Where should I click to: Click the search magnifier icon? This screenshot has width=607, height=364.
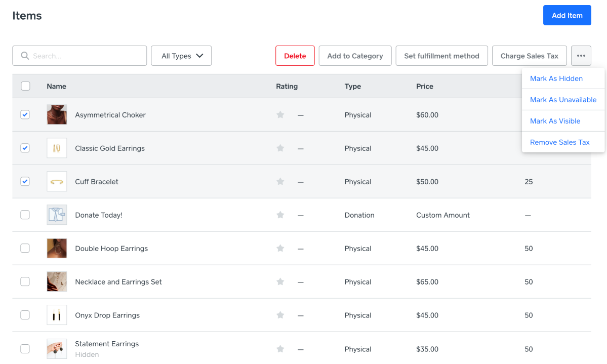(25, 56)
